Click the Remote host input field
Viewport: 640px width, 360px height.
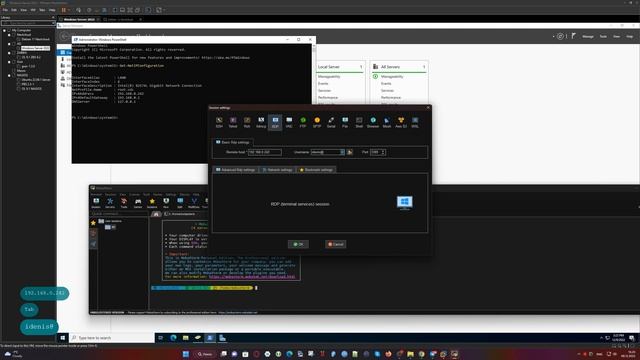[264, 152]
